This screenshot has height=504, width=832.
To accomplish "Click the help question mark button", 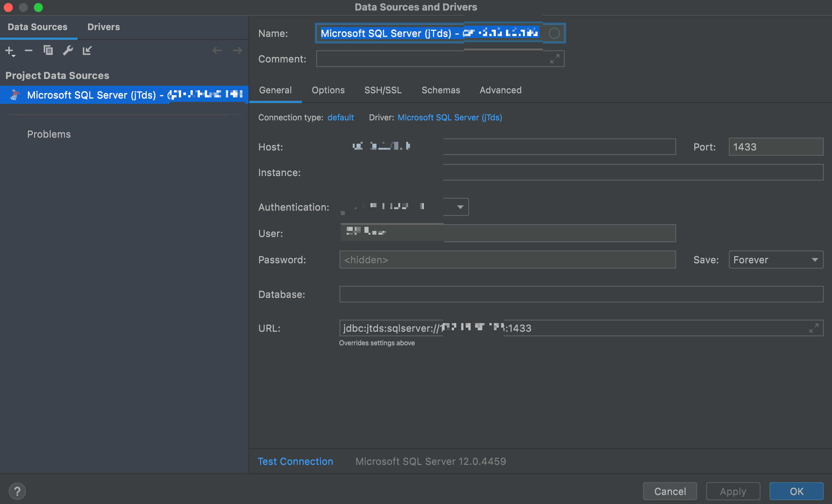I will [17, 491].
